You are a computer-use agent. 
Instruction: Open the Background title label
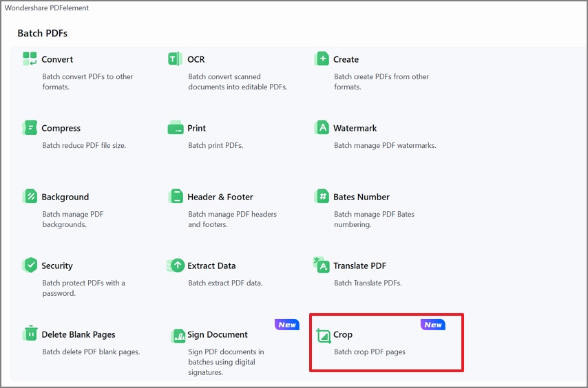pyautogui.click(x=65, y=197)
